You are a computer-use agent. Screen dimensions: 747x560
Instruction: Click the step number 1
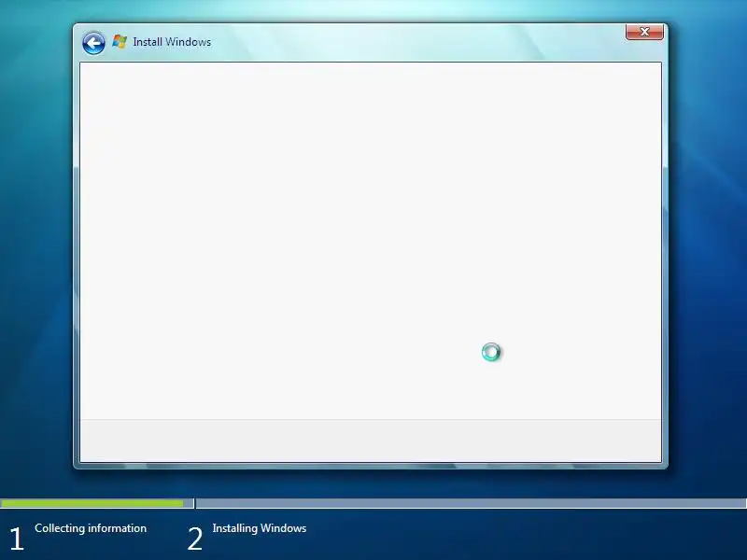(x=17, y=539)
